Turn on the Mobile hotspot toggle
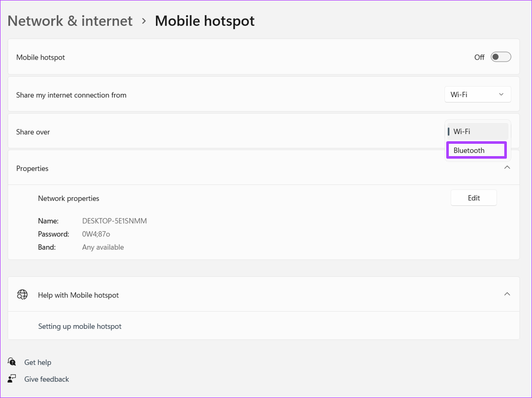This screenshot has height=398, width=532. click(x=501, y=57)
